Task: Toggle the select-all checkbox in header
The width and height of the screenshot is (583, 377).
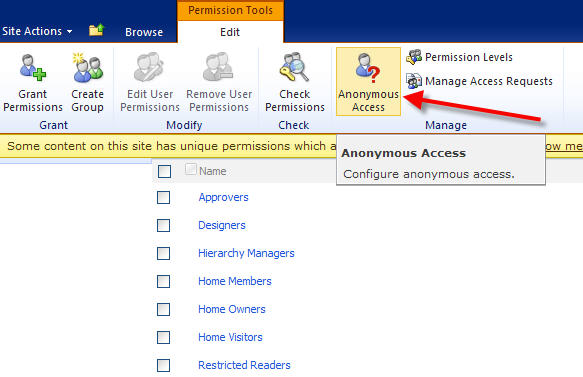Action: point(164,171)
